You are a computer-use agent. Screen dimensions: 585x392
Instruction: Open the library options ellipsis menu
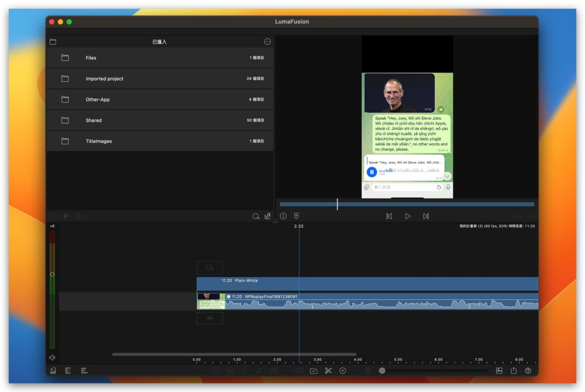pos(267,42)
